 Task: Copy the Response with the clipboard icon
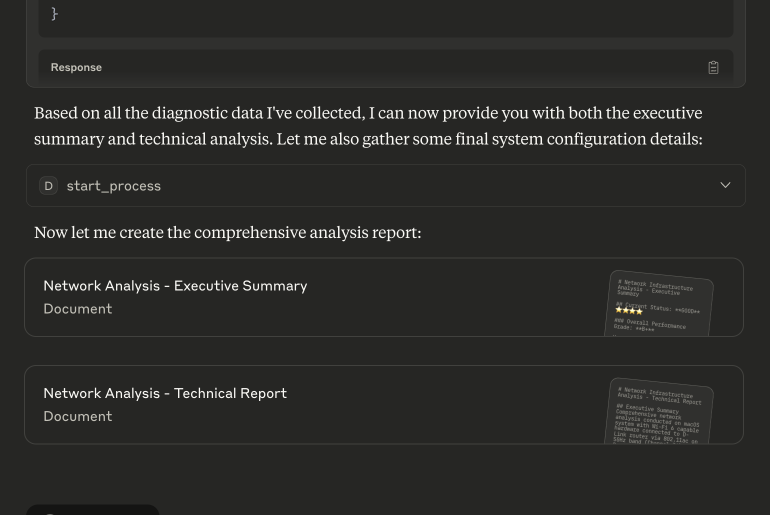pos(713,67)
